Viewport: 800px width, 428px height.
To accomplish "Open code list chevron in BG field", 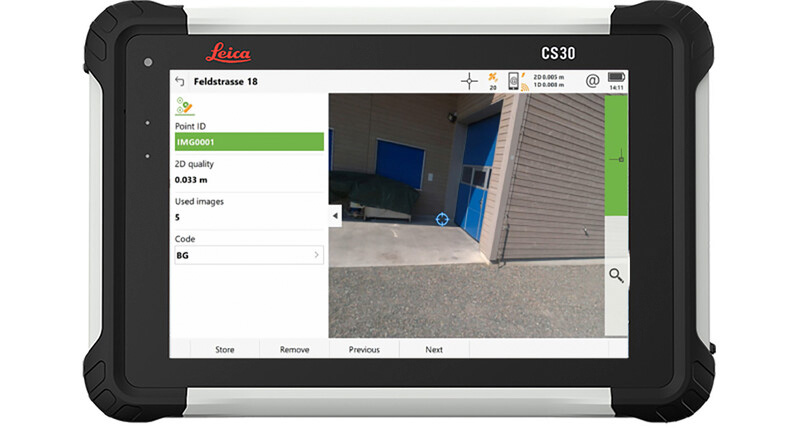I will click(x=317, y=255).
